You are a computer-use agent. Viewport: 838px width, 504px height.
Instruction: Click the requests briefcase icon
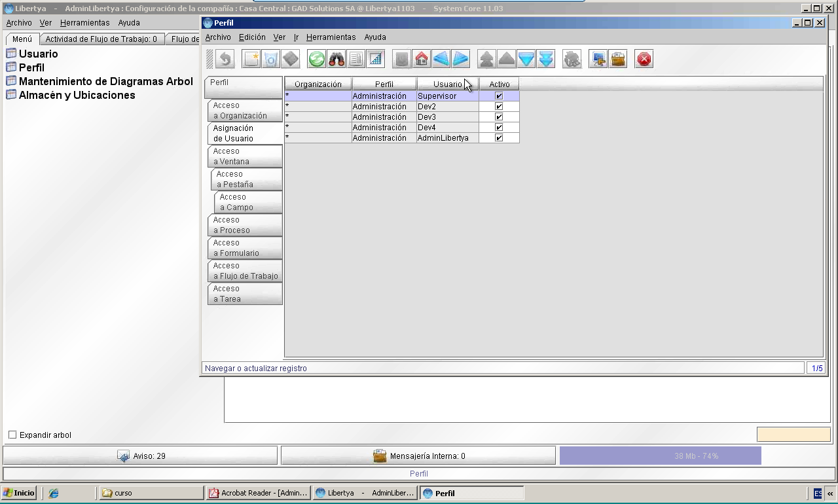[x=618, y=60]
